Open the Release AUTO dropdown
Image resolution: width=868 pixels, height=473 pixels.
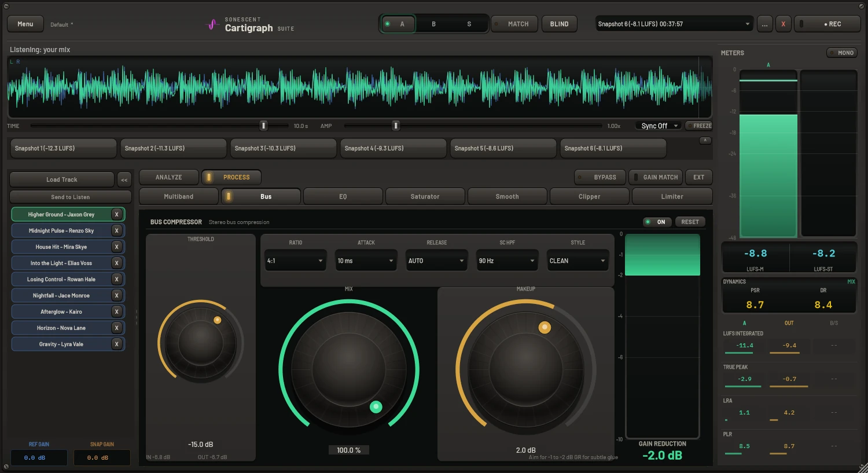pos(436,261)
